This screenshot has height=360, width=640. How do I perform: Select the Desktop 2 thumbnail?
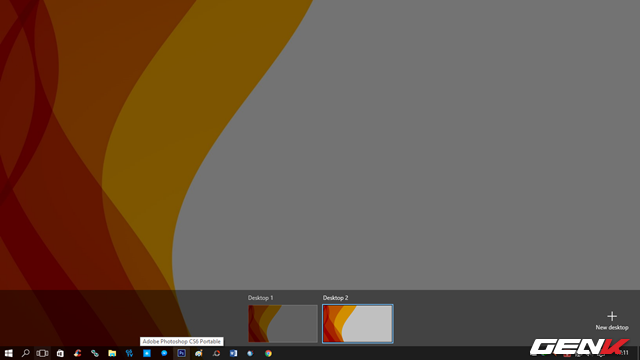pyautogui.click(x=358, y=323)
